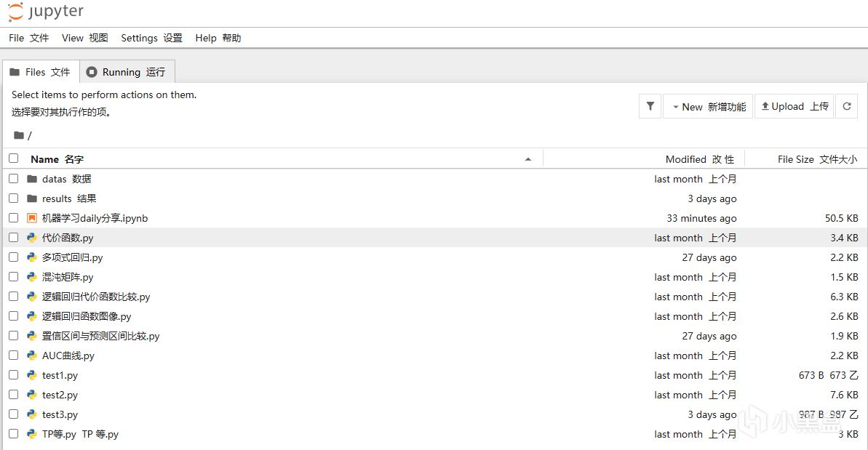This screenshot has height=450, width=868.
Task: Sort files by Modified column
Action: click(x=699, y=159)
